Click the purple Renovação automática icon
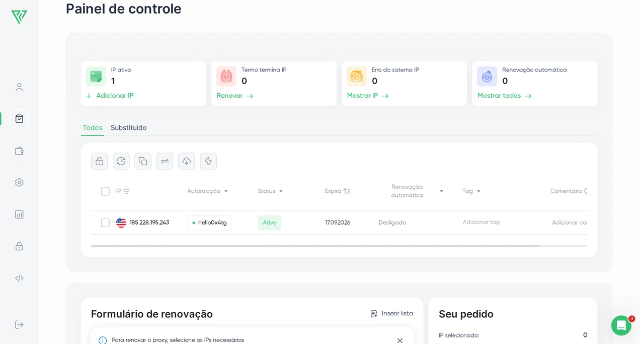Screen dimensions: 644x344 pos(487,77)
